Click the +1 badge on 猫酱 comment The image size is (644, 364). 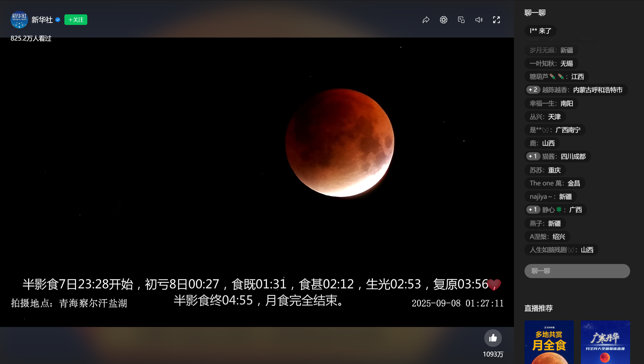point(533,156)
